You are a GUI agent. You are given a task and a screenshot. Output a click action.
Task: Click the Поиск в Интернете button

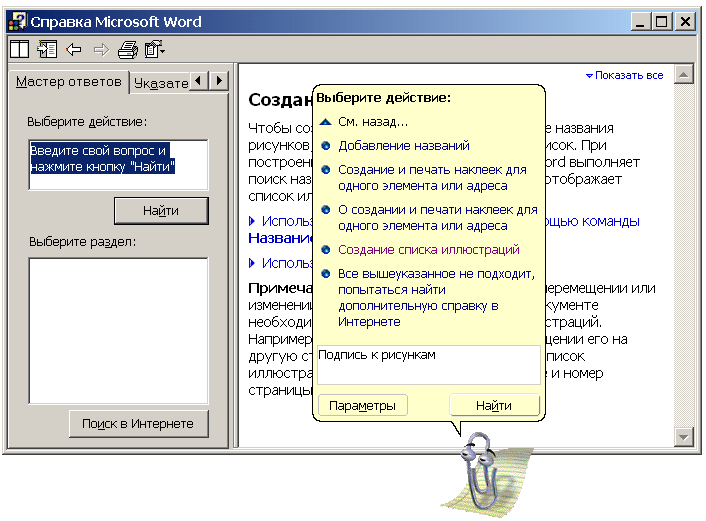139,424
